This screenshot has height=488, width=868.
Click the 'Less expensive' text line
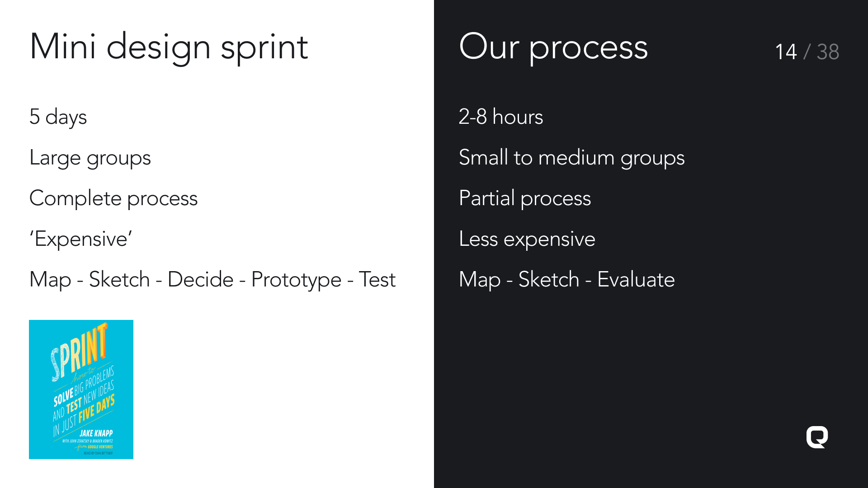(x=527, y=239)
